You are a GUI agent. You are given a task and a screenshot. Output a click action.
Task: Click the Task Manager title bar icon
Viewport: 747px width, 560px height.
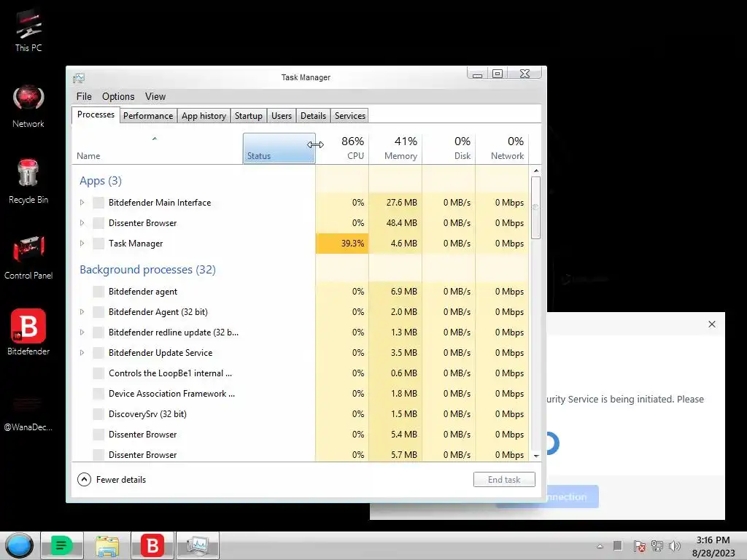(x=79, y=77)
